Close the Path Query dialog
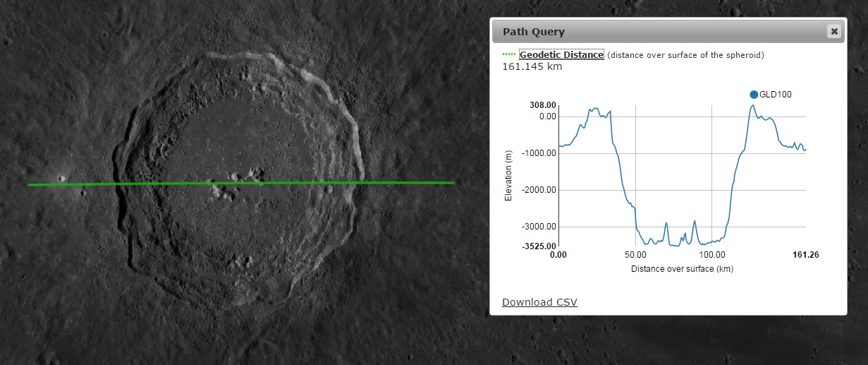Image resolution: width=868 pixels, height=365 pixels. 834,31
